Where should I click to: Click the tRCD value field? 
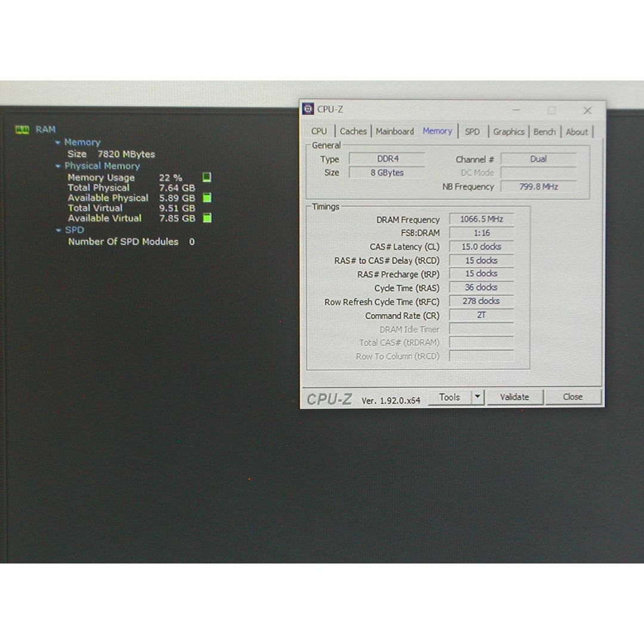click(481, 261)
